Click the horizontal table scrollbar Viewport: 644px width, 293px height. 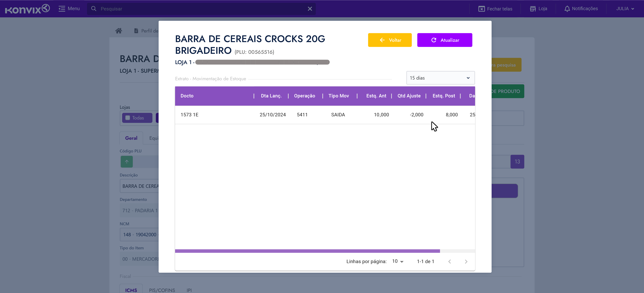[307, 251]
